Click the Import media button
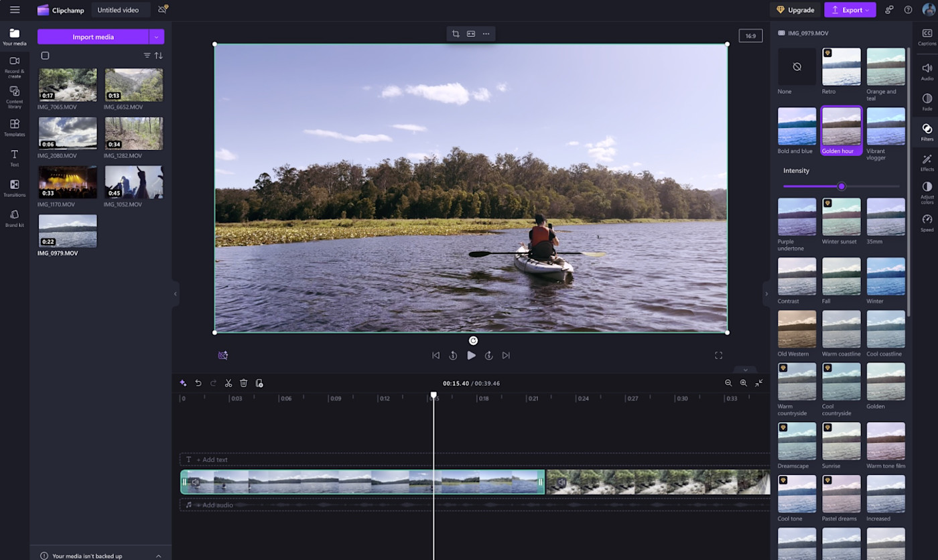 click(x=93, y=37)
